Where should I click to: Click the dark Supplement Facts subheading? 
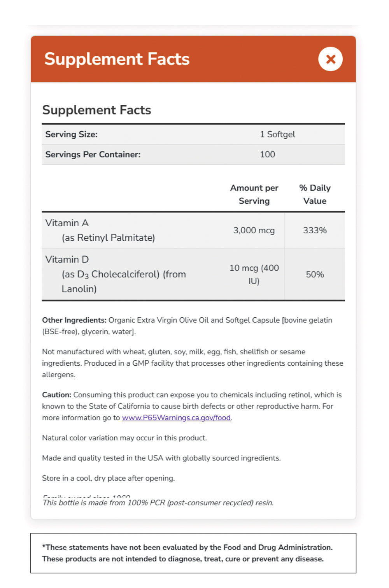[96, 110]
